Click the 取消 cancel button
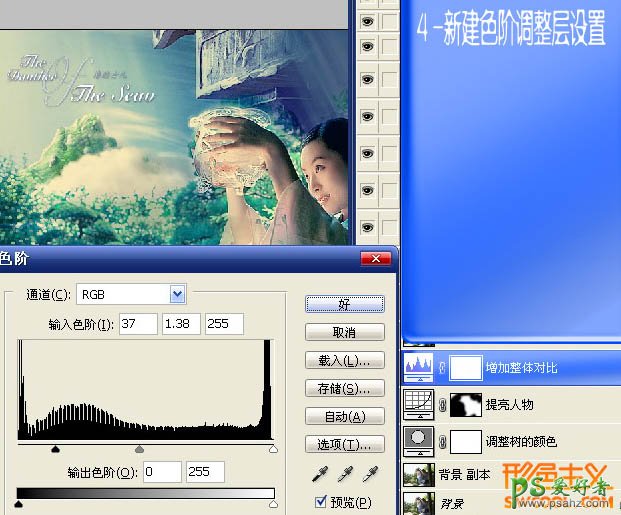This screenshot has width=621, height=515. click(345, 332)
